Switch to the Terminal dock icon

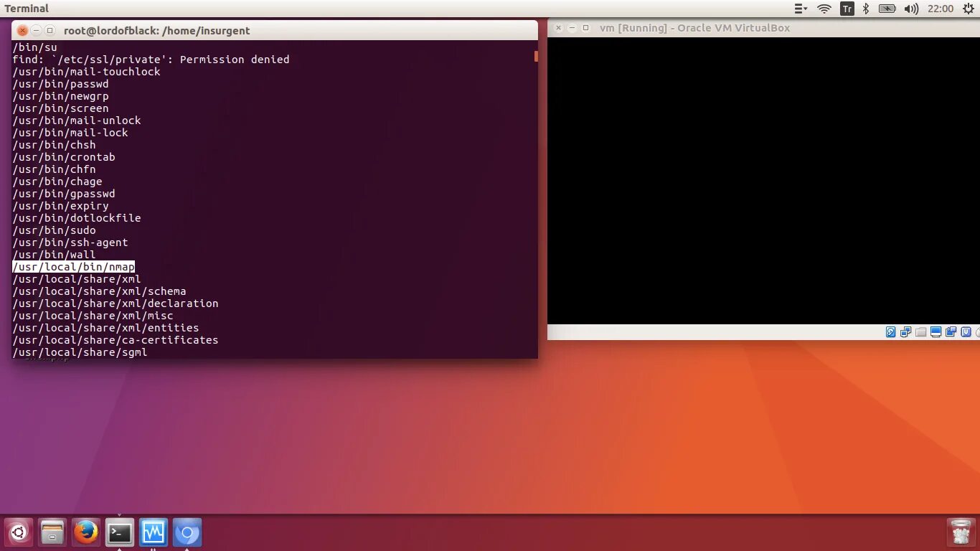120,532
